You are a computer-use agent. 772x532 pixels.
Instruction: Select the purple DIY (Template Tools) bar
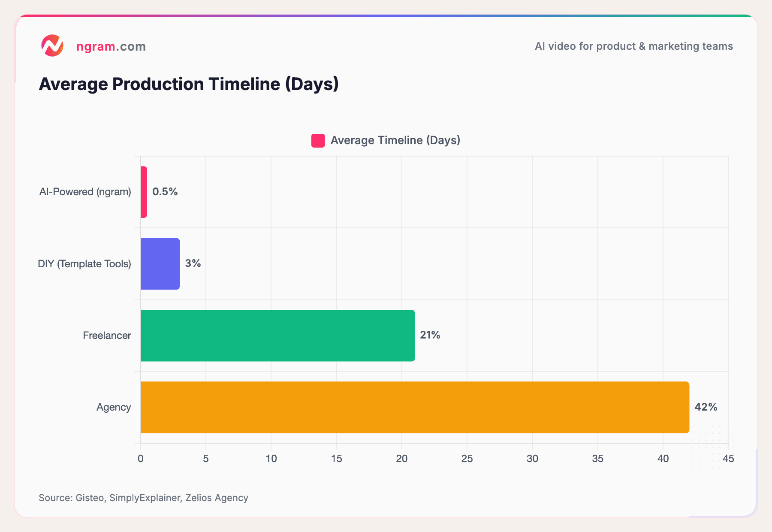[160, 264]
